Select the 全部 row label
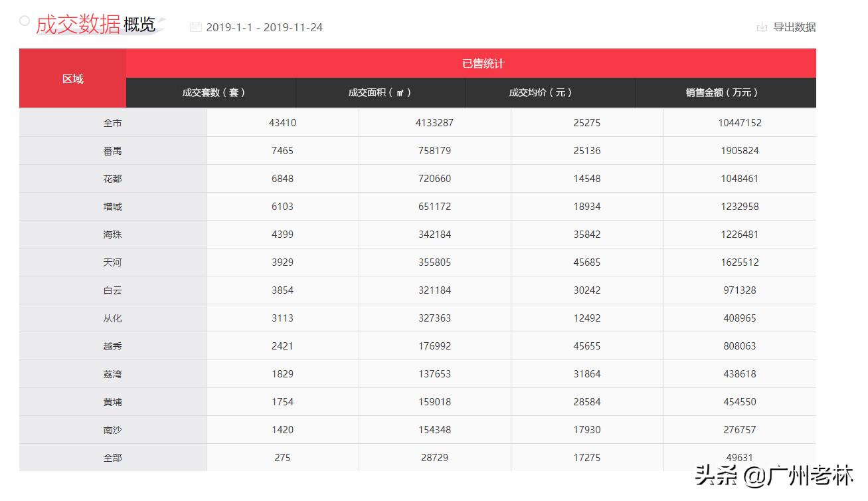 (x=113, y=458)
